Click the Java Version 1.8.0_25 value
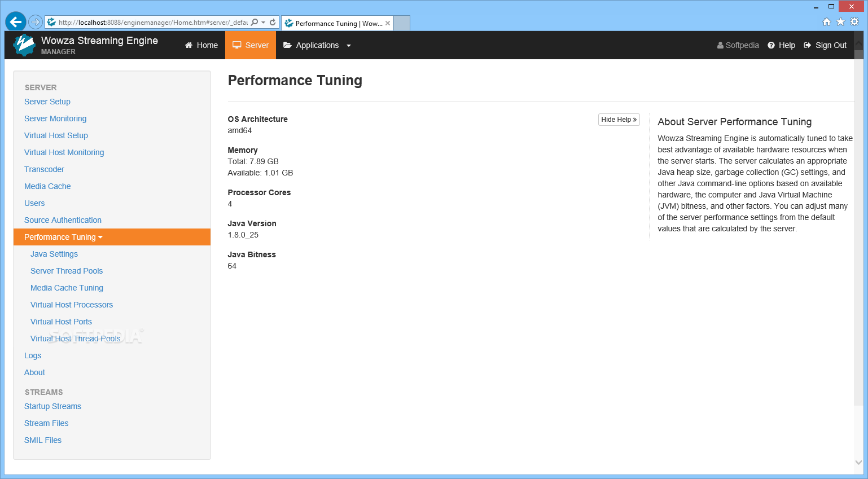 [x=243, y=235]
